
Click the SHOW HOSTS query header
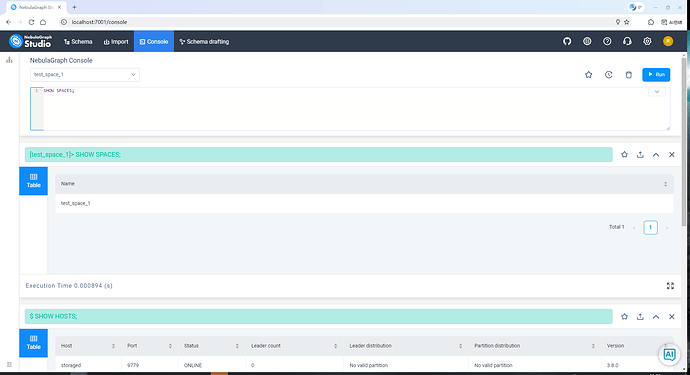319,316
